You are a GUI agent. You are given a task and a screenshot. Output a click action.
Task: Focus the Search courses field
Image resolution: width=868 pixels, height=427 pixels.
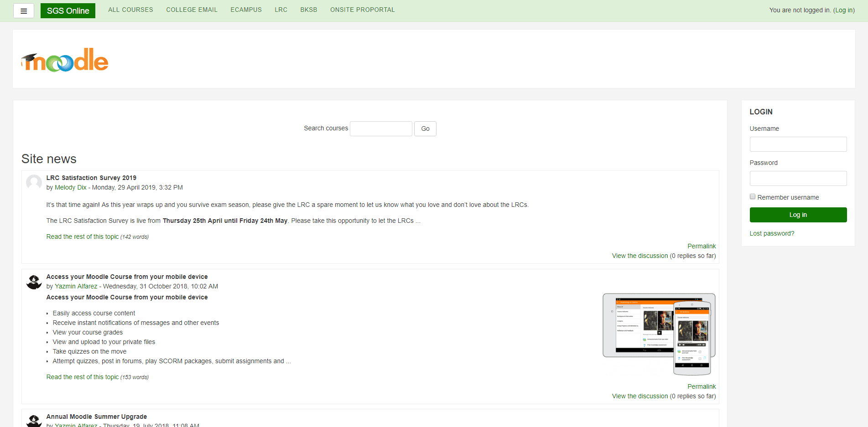pyautogui.click(x=381, y=129)
